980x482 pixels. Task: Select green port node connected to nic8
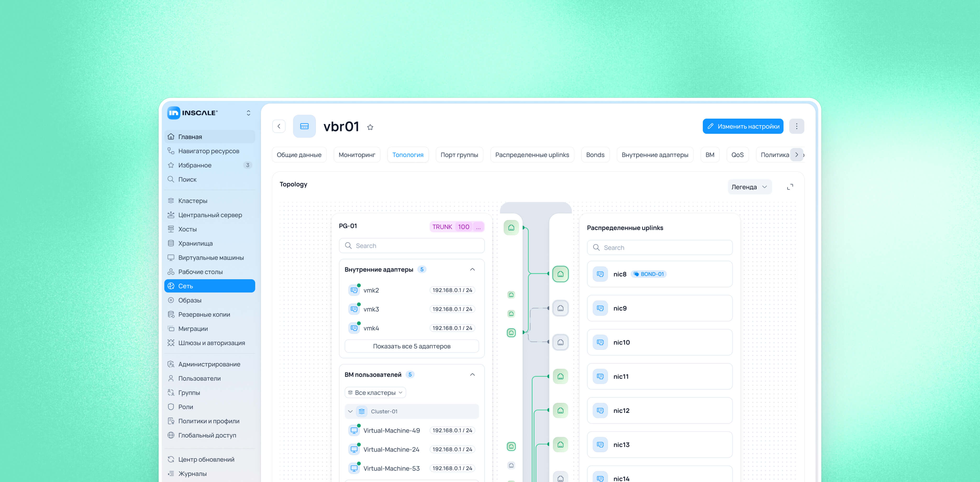560,274
